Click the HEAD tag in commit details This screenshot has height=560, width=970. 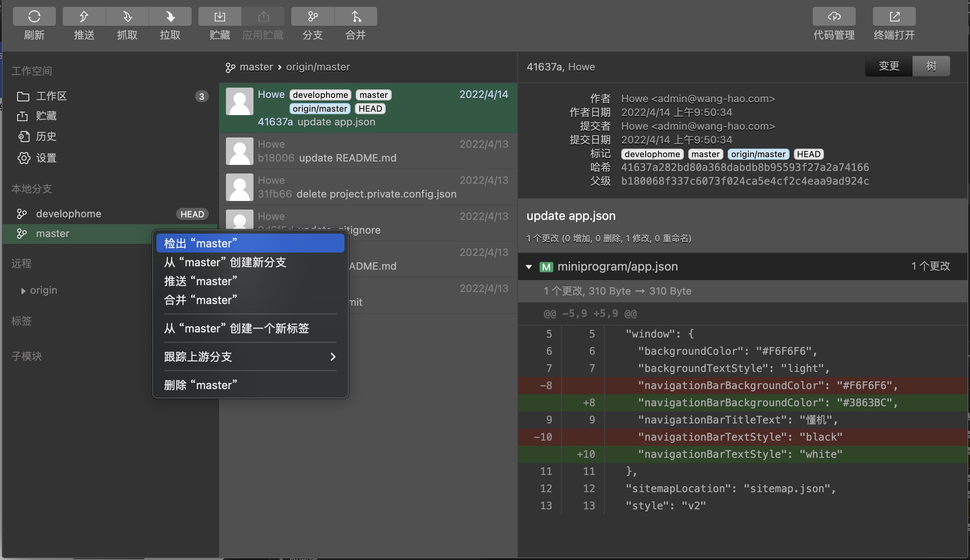point(808,154)
